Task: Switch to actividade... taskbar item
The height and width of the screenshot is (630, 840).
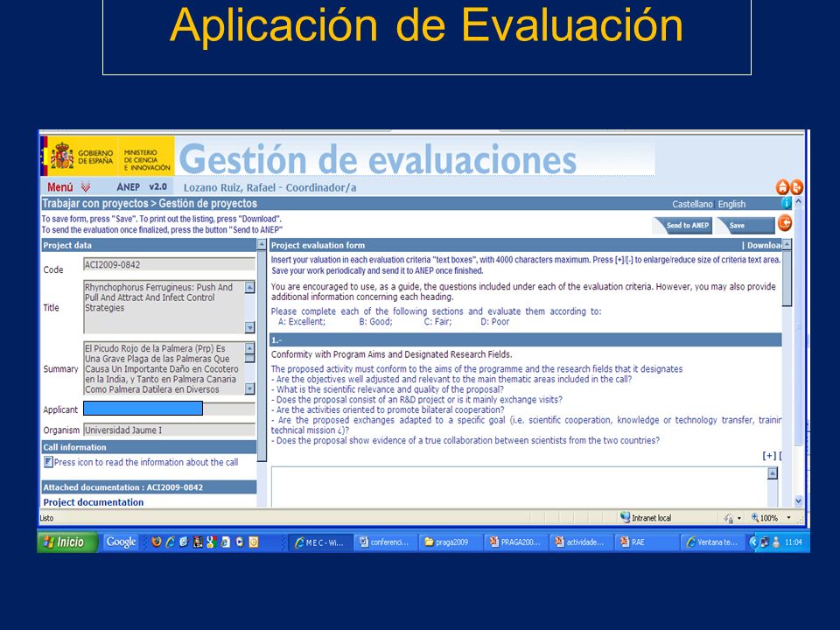Action: coord(581,542)
